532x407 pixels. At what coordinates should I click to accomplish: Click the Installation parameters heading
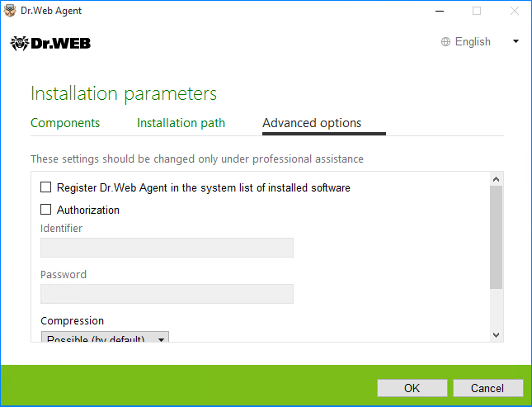[124, 94]
